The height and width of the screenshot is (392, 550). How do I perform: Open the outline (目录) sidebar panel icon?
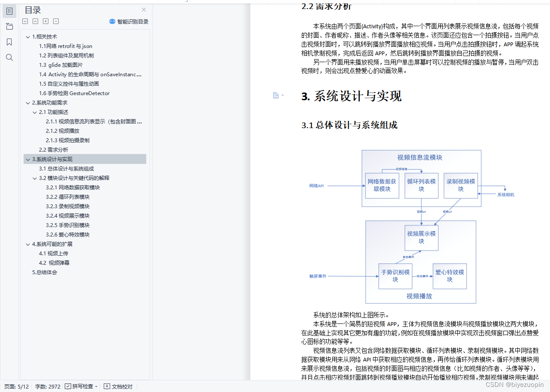point(9,11)
